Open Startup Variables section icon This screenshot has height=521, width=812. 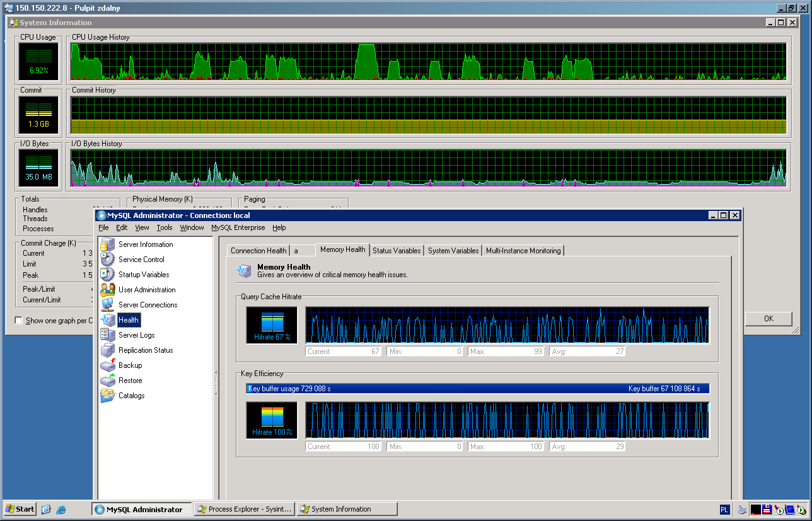tap(108, 275)
